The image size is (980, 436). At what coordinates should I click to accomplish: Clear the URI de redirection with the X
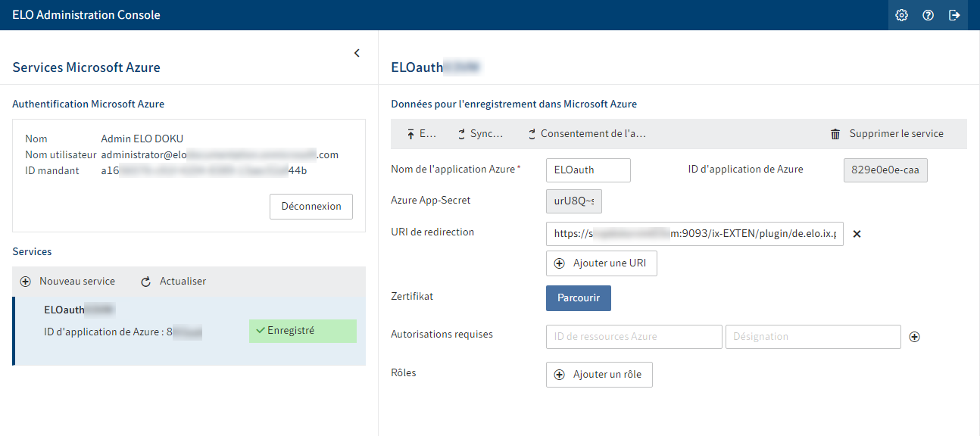(x=857, y=234)
